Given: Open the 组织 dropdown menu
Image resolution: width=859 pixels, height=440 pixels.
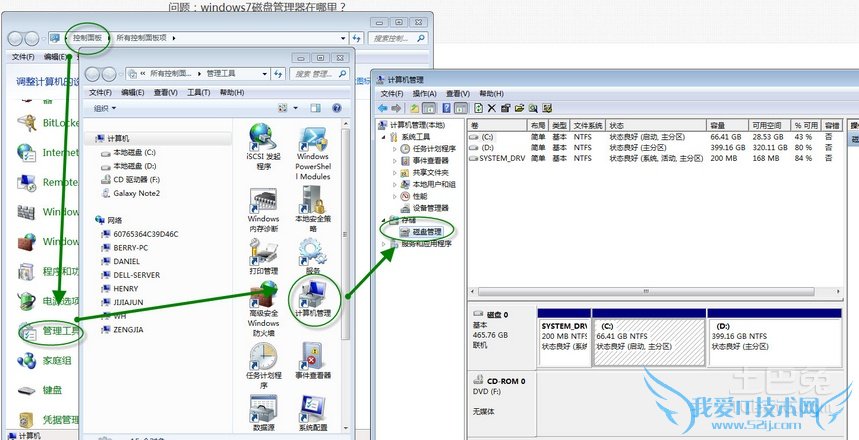Looking at the screenshot, I should 105,108.
